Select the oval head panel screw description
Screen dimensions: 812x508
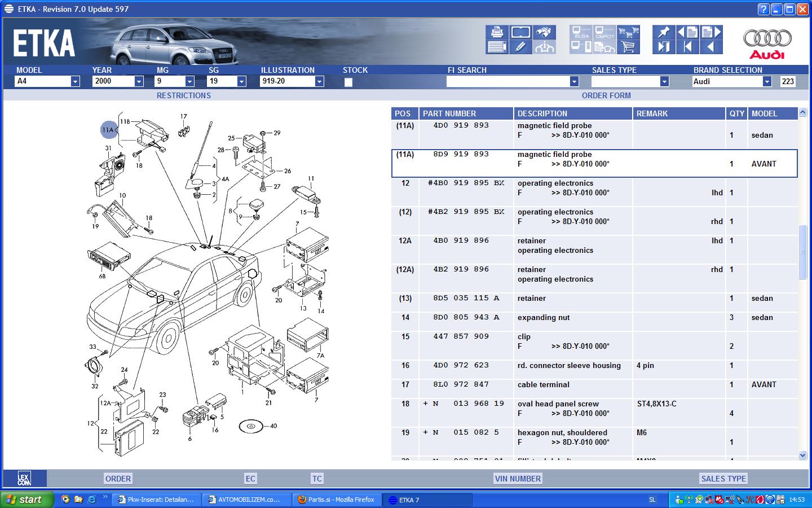pyautogui.click(x=558, y=404)
